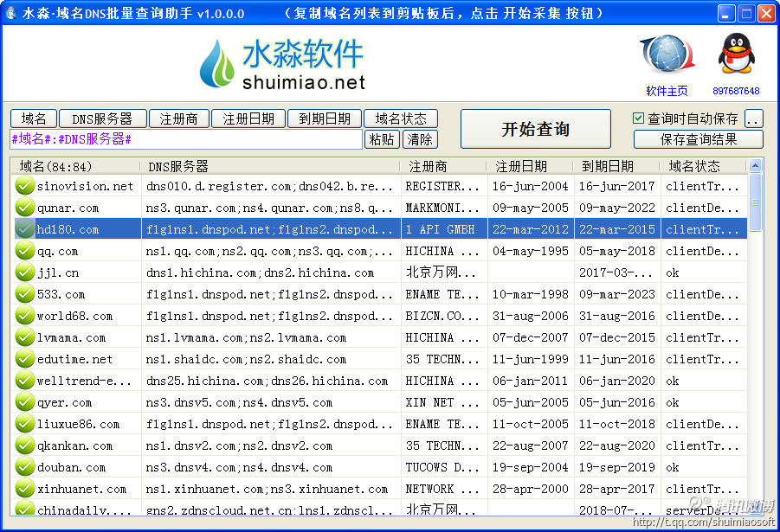Sort by 注册商 column header

[x=444, y=166]
